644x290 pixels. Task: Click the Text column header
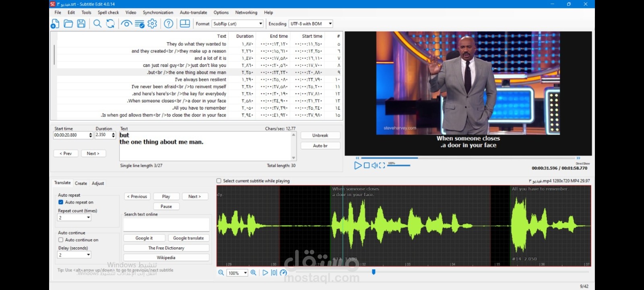point(222,36)
